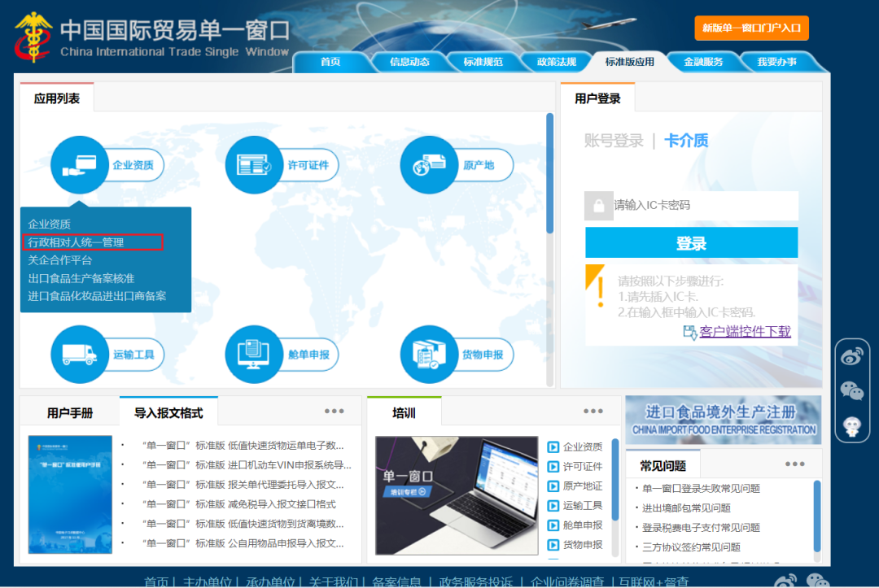Open the 标准规范 navigation tab
Image resolution: width=879 pixels, height=588 pixels.
(x=483, y=62)
